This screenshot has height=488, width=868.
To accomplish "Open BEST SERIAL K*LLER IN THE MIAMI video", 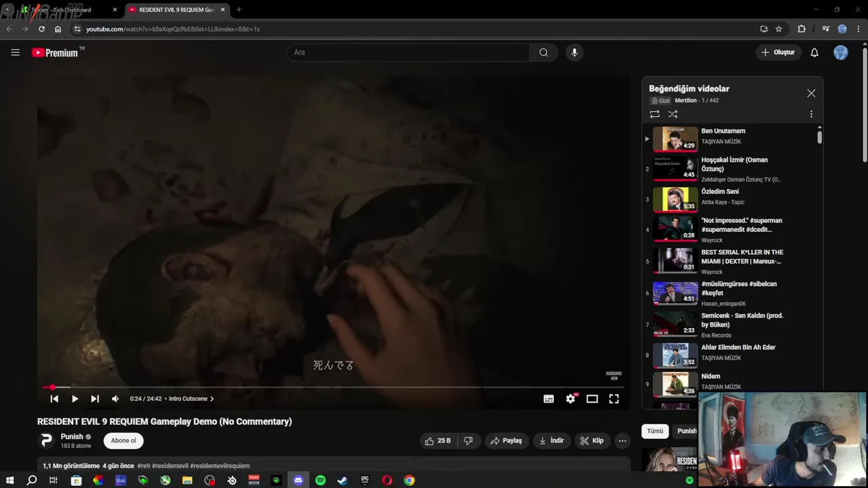I will point(732,262).
